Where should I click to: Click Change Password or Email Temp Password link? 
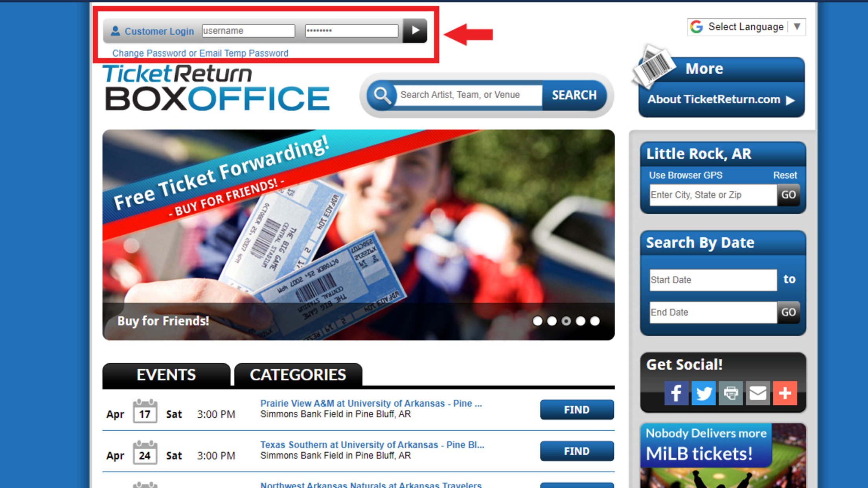[x=200, y=53]
